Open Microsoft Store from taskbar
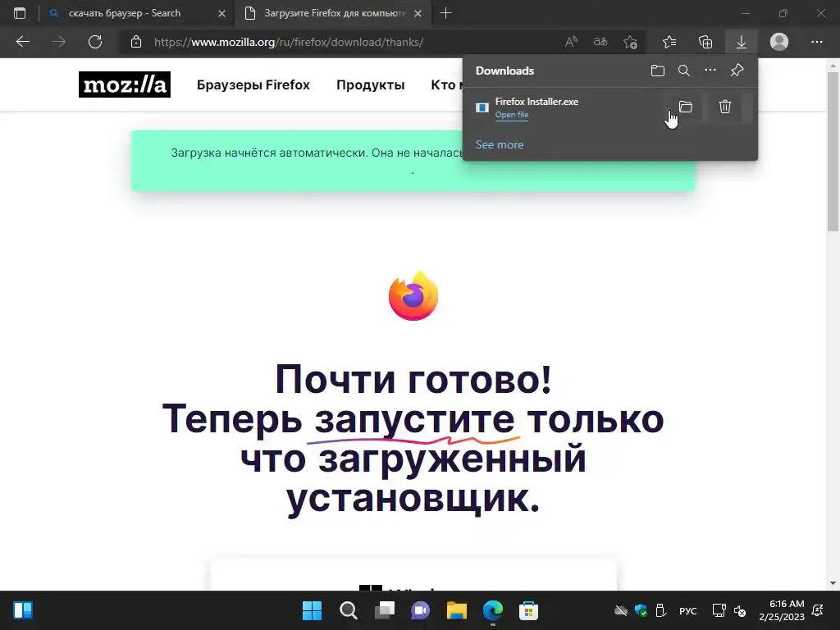840x630 pixels. (529, 610)
